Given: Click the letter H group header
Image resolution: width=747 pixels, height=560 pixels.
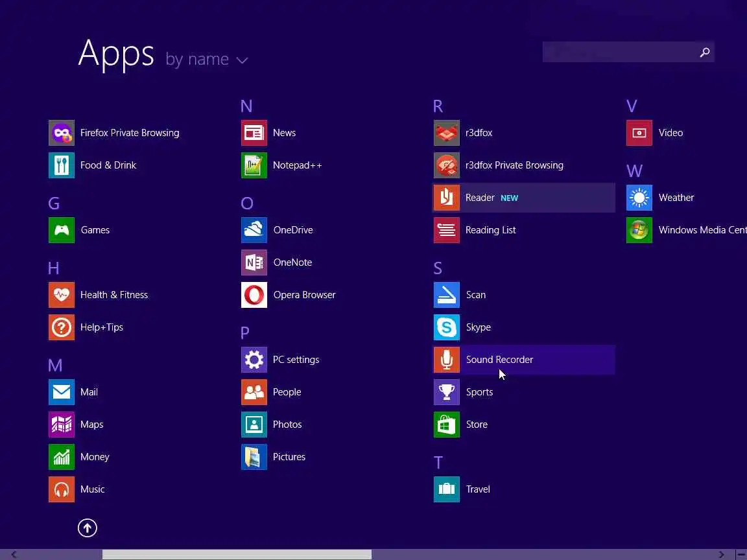Looking at the screenshot, I should [x=53, y=268].
